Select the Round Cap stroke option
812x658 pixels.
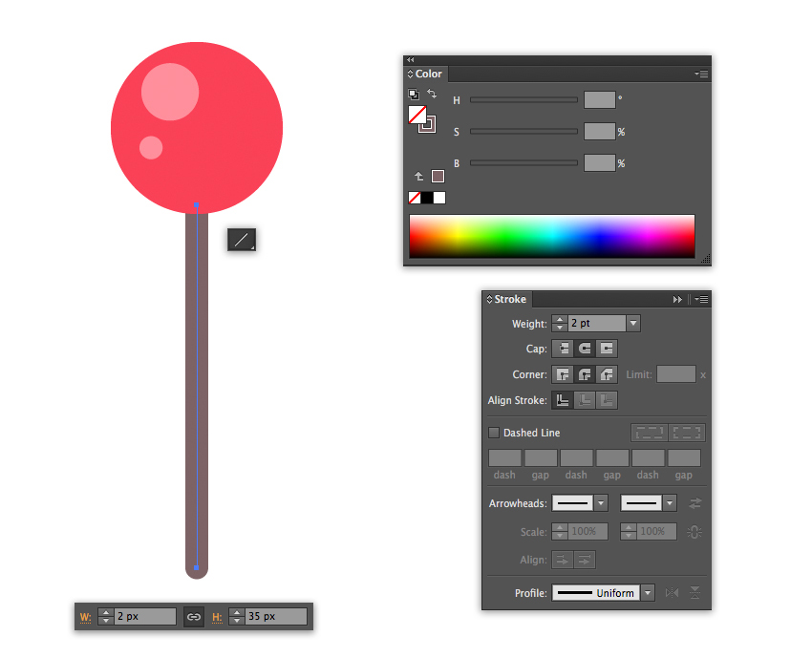pyautogui.click(x=585, y=349)
